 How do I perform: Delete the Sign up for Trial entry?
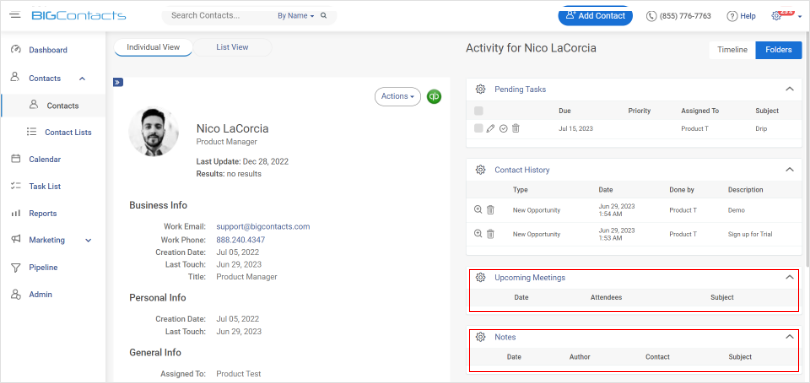(491, 234)
